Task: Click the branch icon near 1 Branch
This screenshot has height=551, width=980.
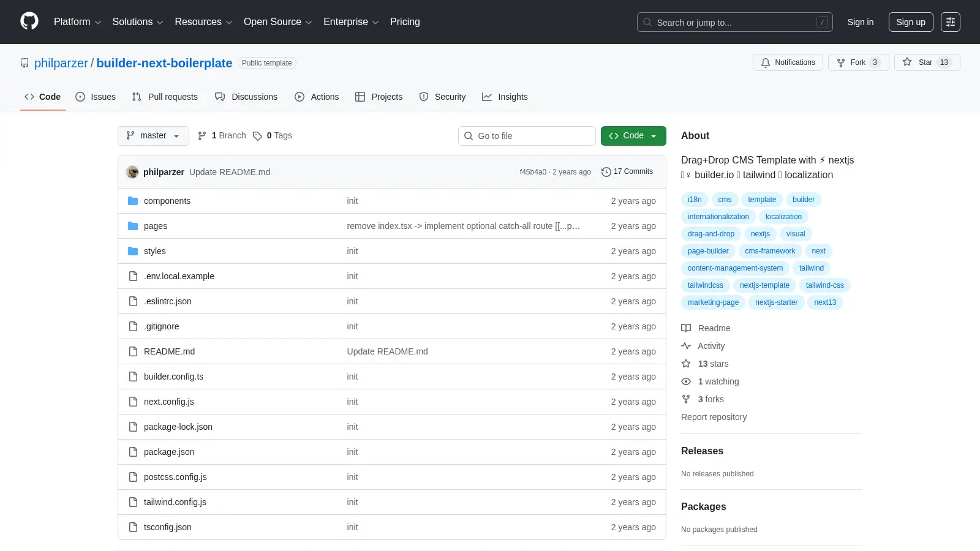Action: 202,136
